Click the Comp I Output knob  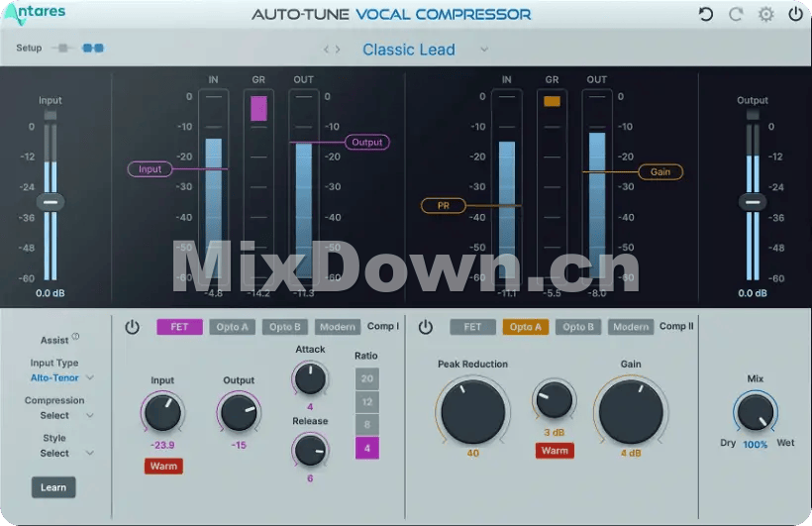click(239, 413)
